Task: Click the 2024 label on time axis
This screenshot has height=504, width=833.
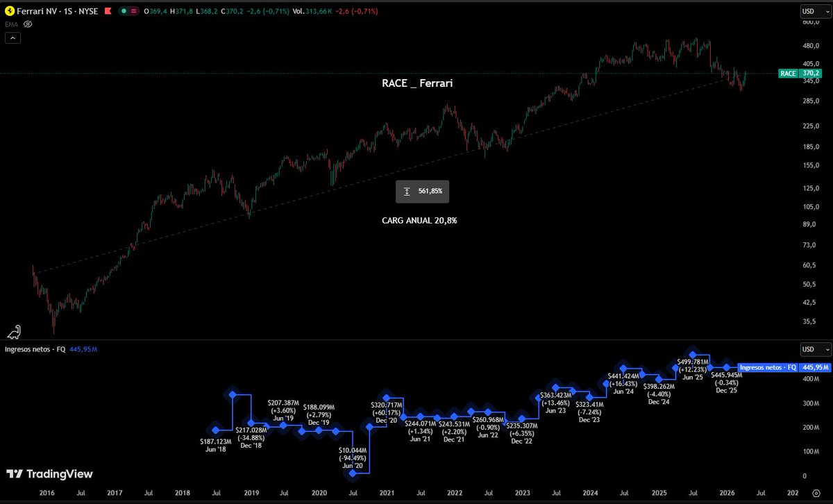Action: point(591,492)
